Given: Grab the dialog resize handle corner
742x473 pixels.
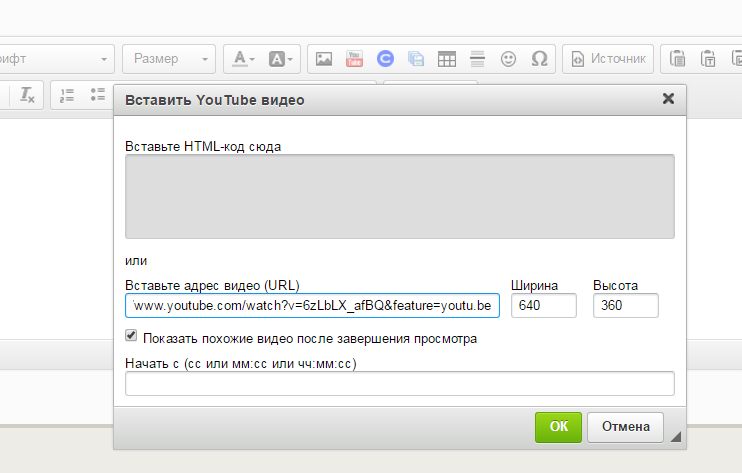Looking at the screenshot, I should pyautogui.click(x=676, y=437).
